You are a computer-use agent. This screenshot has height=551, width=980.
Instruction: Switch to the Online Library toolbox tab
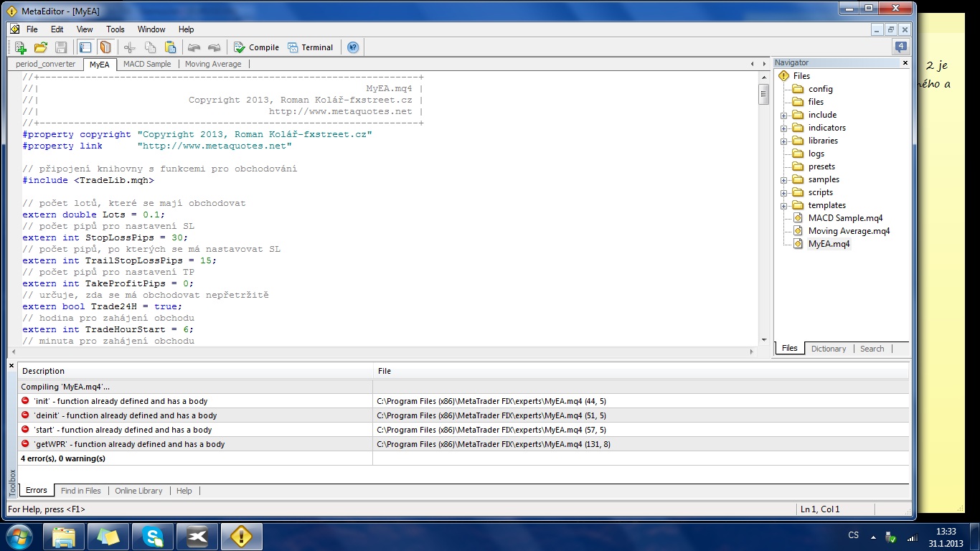138,491
